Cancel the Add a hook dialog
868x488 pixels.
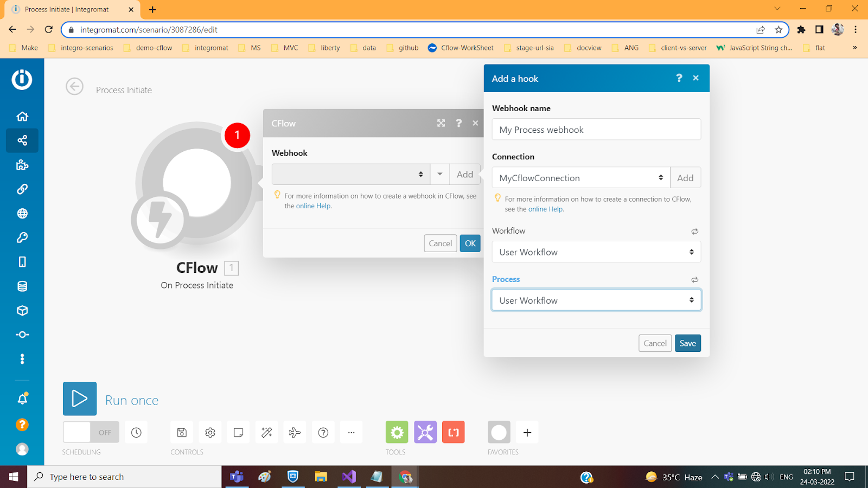click(x=655, y=343)
